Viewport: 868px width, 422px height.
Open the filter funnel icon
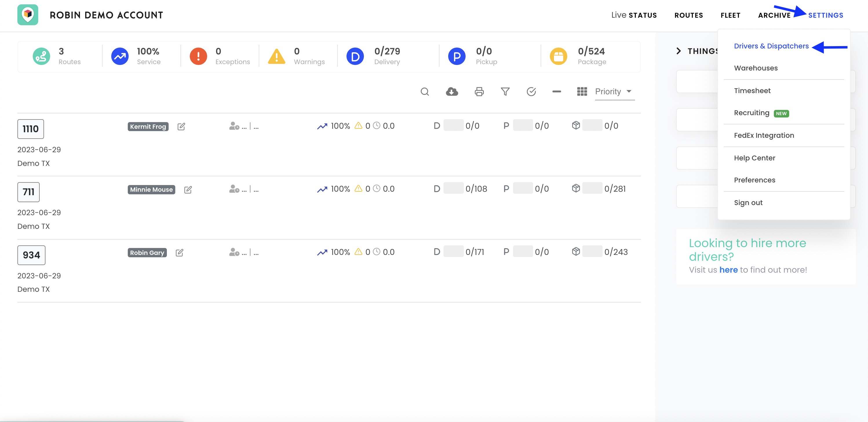point(505,92)
